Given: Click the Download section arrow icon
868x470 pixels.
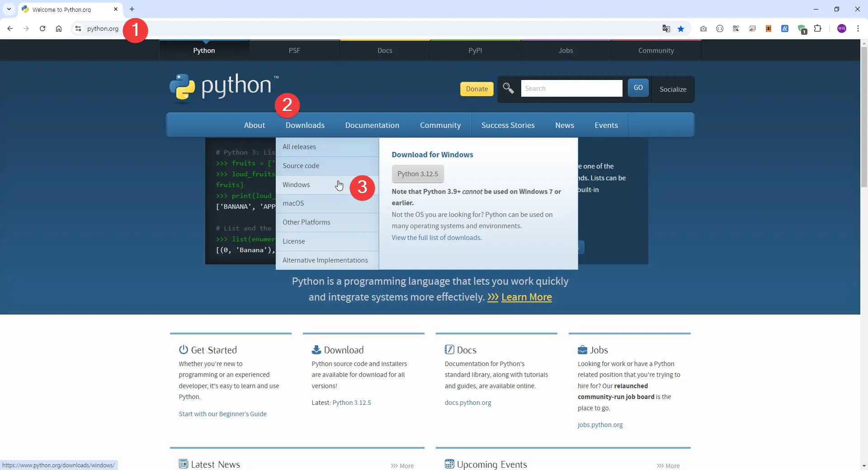Looking at the screenshot, I should click(x=316, y=349).
